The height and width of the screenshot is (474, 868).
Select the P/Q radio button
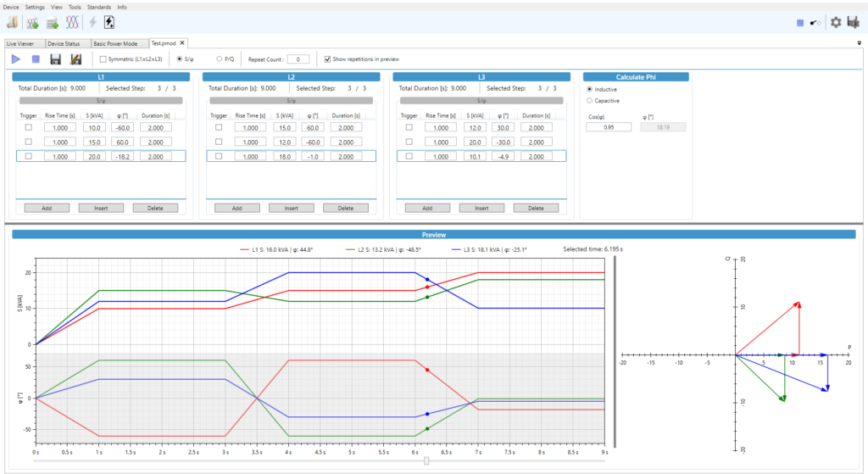tap(220, 59)
